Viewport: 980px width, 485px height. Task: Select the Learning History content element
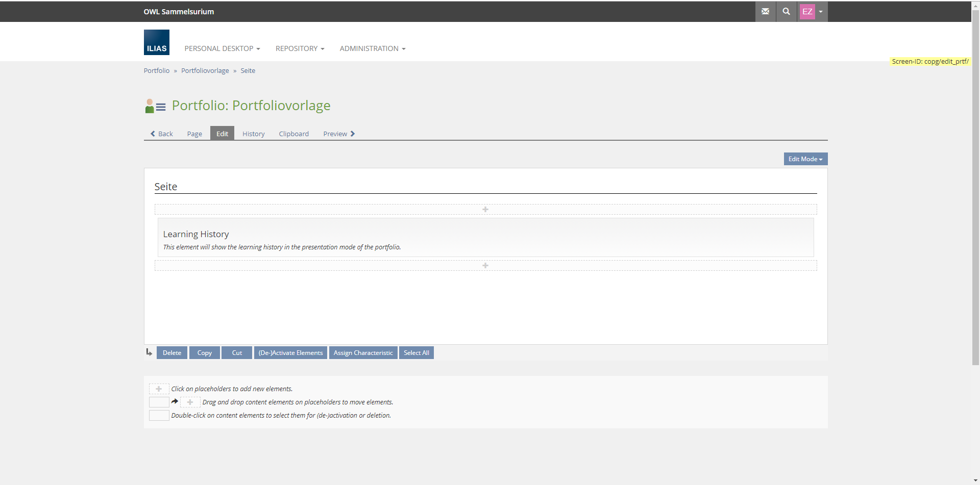(x=485, y=238)
